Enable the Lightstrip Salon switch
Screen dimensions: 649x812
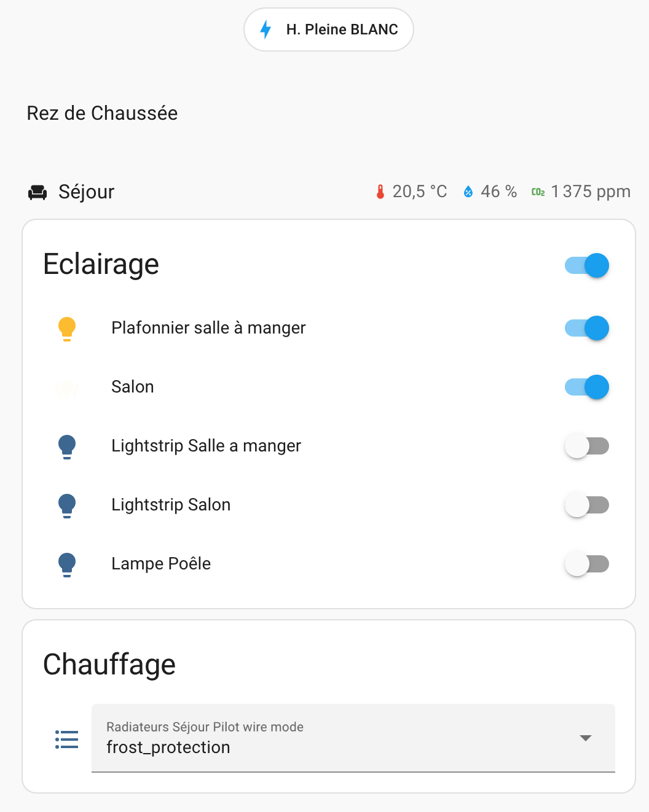tap(587, 505)
